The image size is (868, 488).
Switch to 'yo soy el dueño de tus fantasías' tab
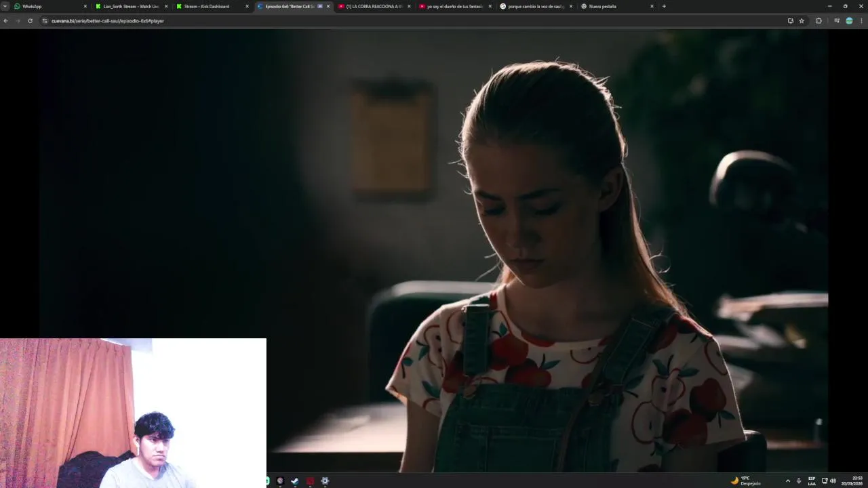[455, 6]
